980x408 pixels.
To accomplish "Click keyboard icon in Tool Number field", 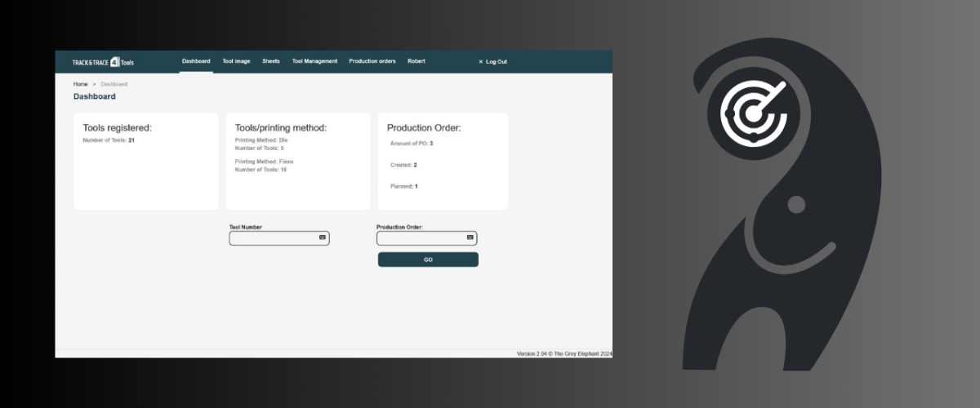I will point(323,237).
